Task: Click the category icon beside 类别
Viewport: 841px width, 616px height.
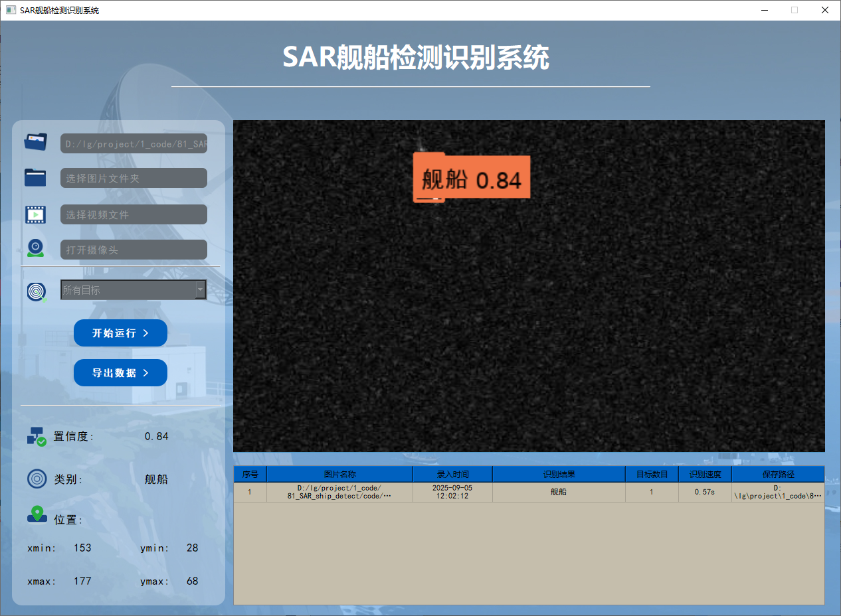Action: [x=37, y=479]
